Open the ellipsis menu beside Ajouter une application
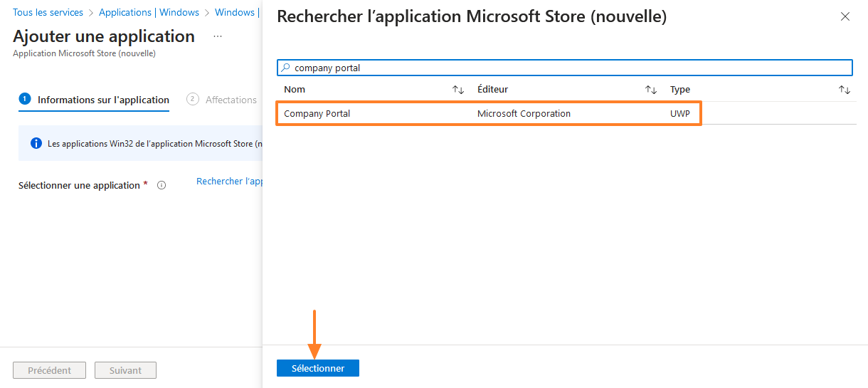Image resolution: width=868 pixels, height=388 pixels. 218,36
